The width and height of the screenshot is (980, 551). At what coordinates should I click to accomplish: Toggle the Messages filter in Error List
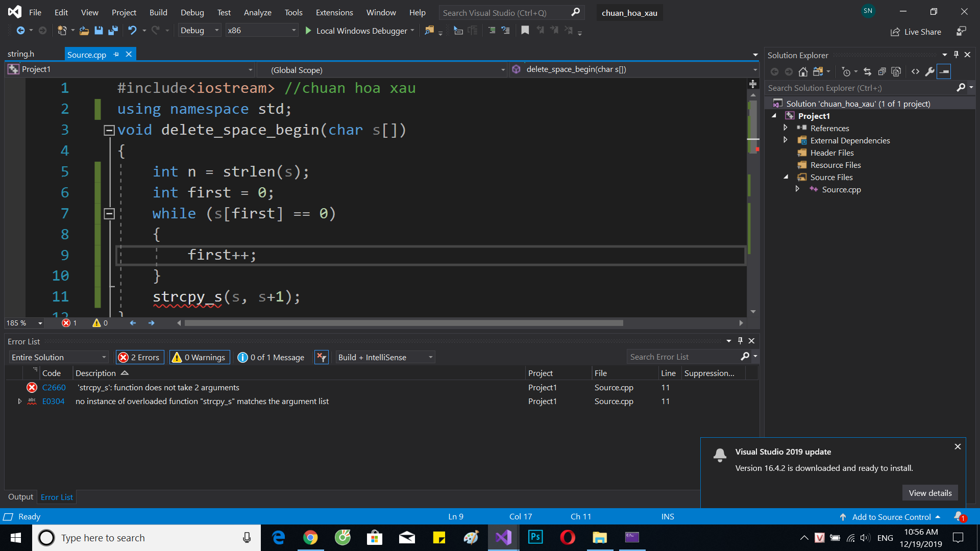pyautogui.click(x=271, y=357)
